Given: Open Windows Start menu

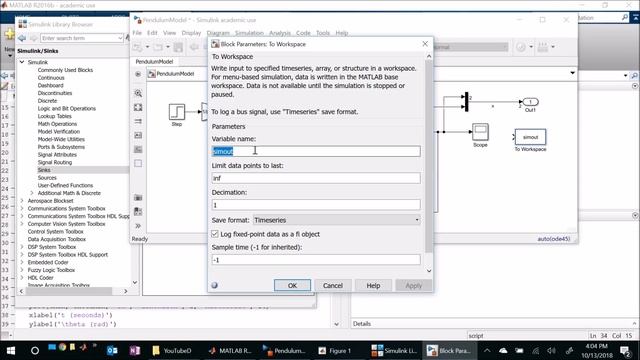Looking at the screenshot, I should pos(11,350).
